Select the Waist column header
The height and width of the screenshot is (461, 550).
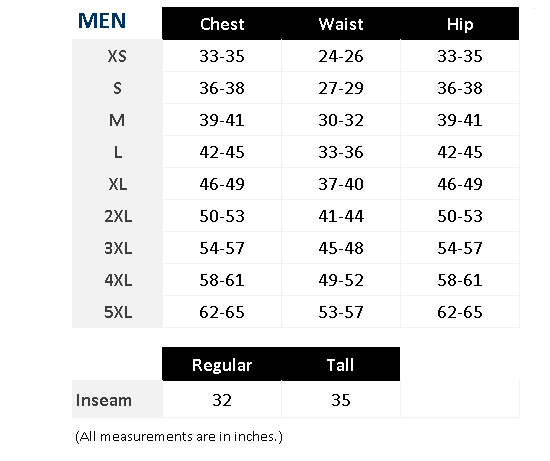341,24
